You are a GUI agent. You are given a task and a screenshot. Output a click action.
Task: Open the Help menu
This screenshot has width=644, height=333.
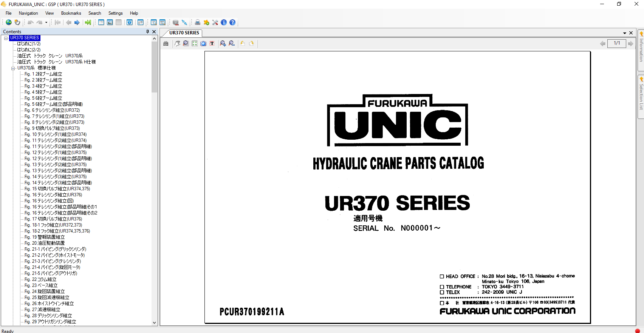point(134,13)
